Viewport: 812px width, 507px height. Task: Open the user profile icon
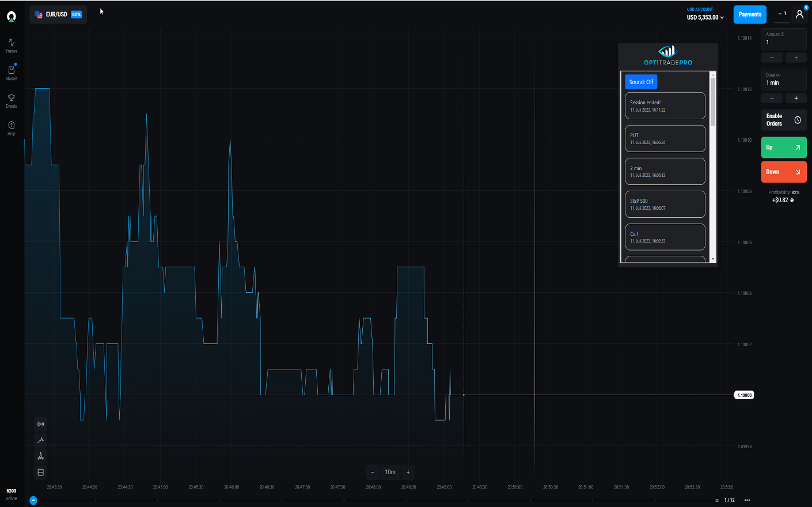pyautogui.click(x=799, y=14)
